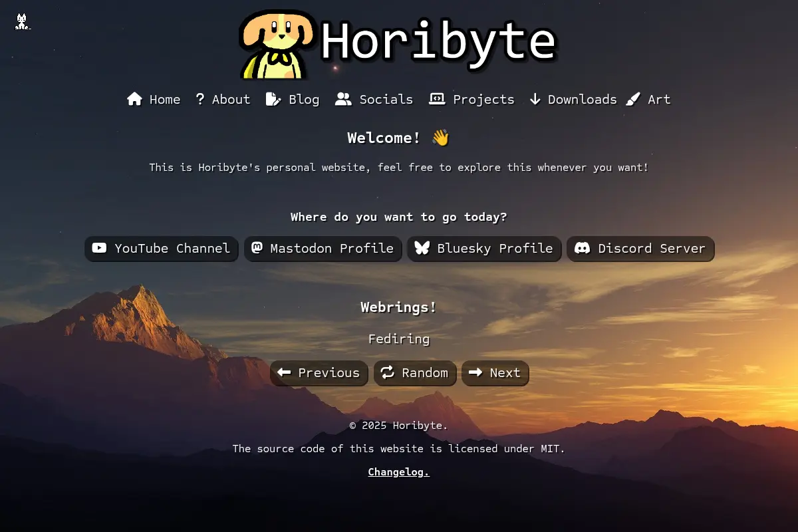Click the Mastodon logo icon
This screenshot has width=798, height=532.
[257, 247]
